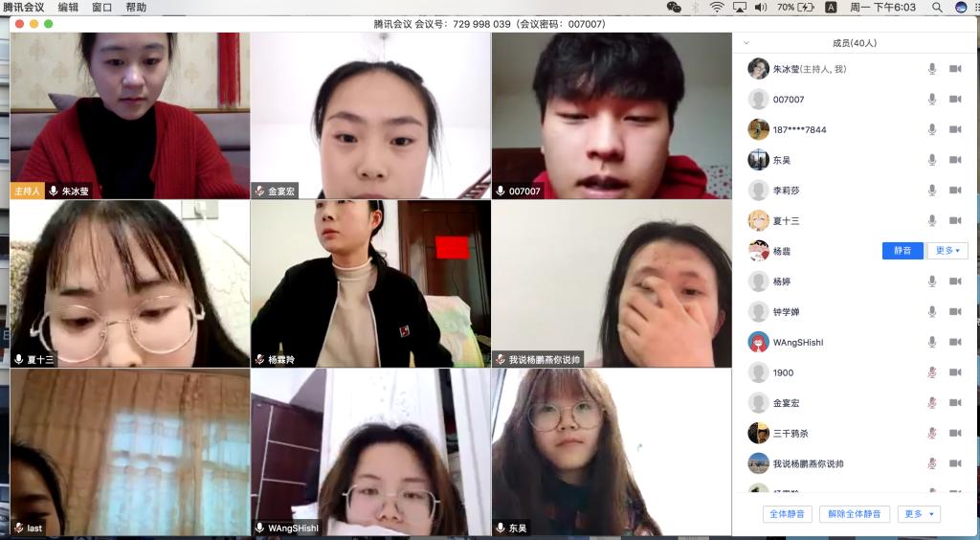Select 夏十三 video tile
This screenshot has height=540, width=980.
[x=130, y=283]
